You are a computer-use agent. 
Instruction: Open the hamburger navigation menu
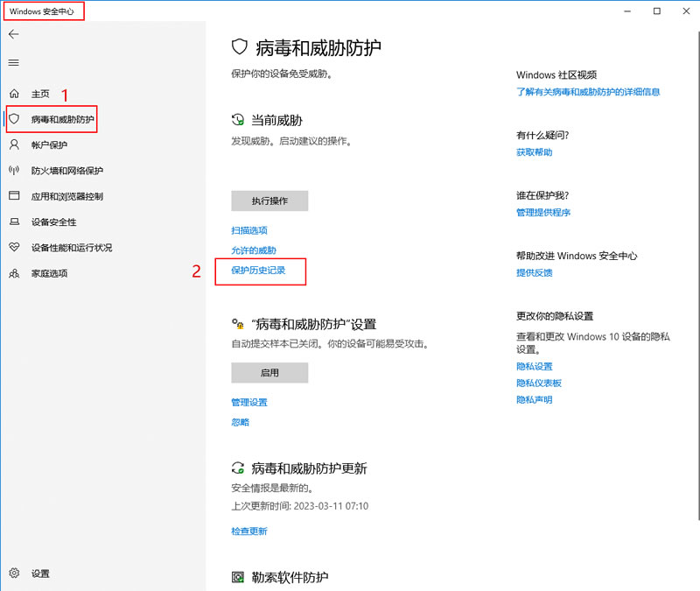[x=14, y=62]
